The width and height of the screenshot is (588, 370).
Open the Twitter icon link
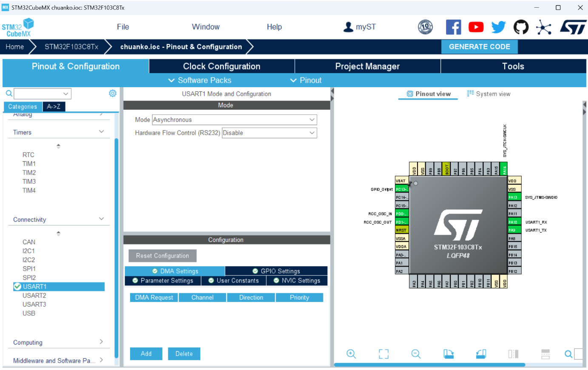pos(498,27)
